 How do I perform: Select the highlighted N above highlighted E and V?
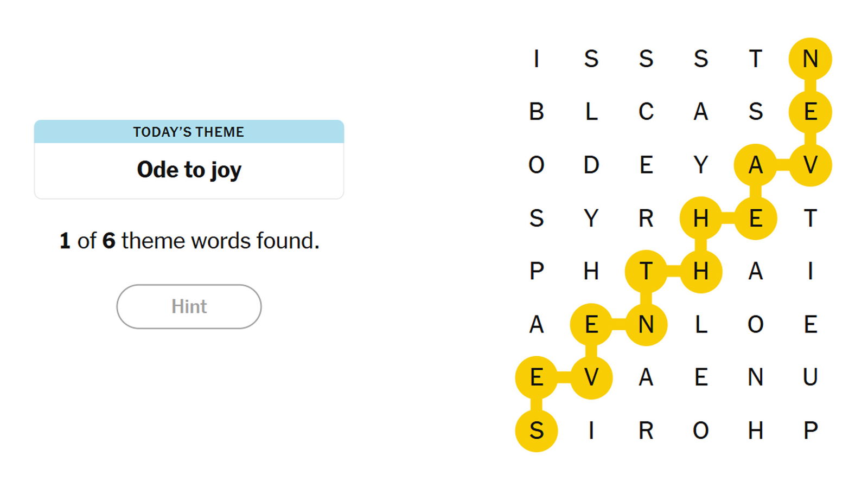coord(810,59)
